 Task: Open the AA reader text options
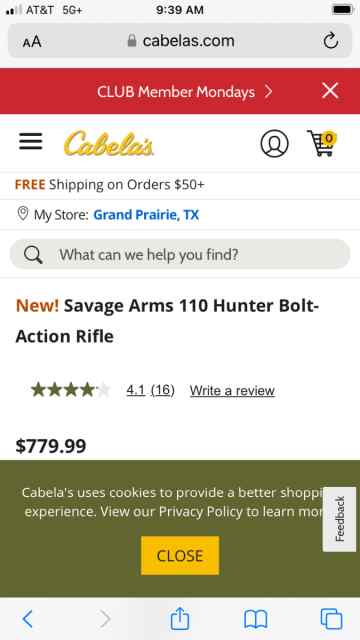coord(32,41)
